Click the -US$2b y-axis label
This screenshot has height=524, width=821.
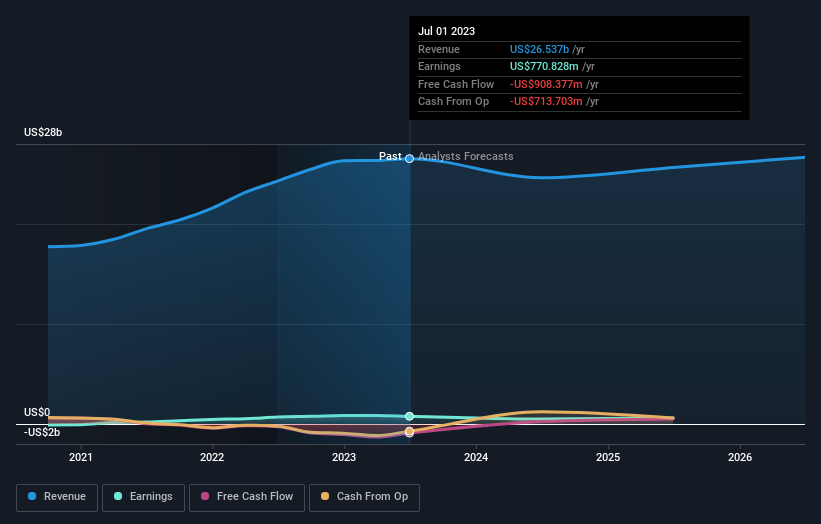click(42, 432)
